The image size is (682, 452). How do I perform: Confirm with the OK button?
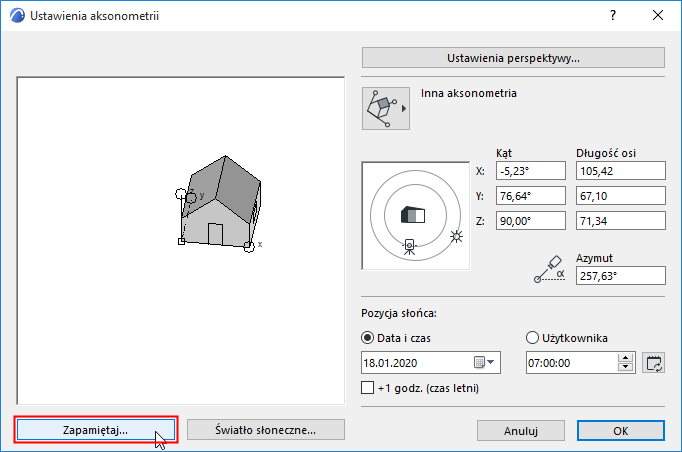click(621, 431)
